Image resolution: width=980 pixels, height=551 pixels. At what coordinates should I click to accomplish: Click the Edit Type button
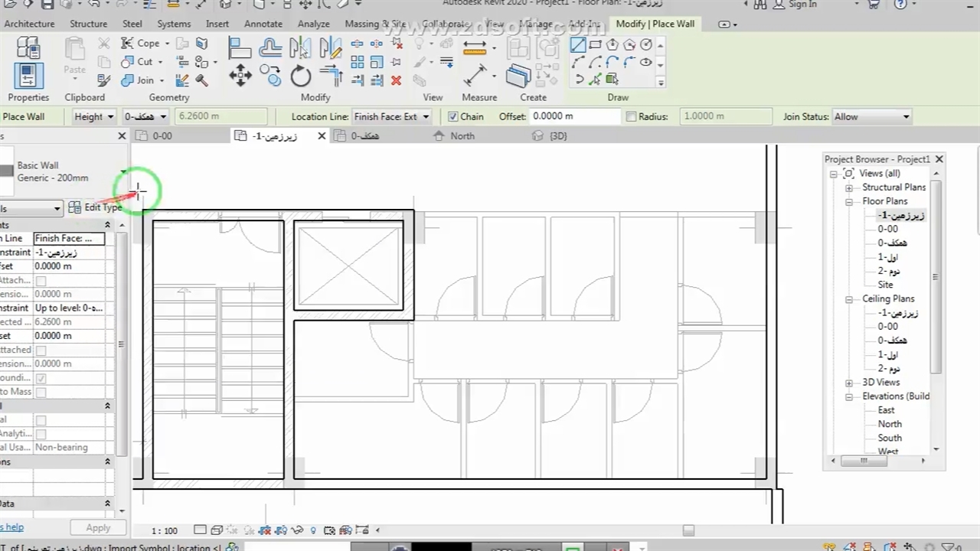pos(95,207)
